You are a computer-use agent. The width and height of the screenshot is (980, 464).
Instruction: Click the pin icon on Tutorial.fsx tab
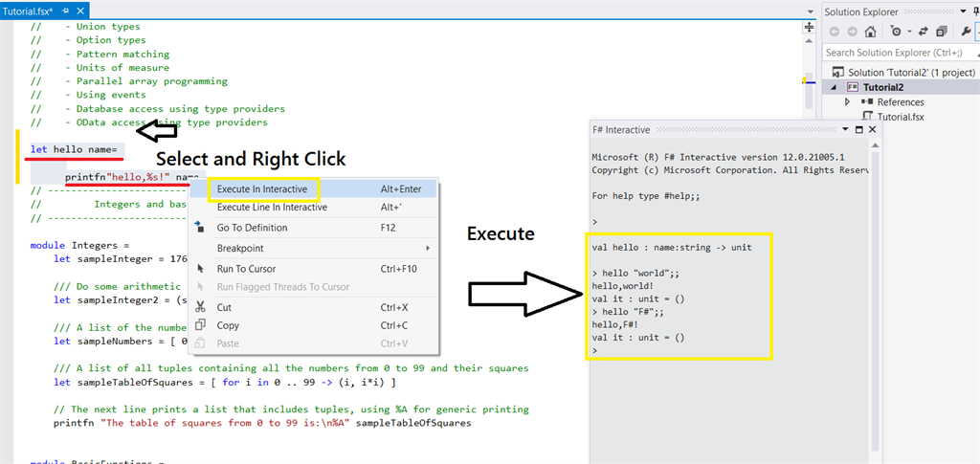tap(64, 11)
